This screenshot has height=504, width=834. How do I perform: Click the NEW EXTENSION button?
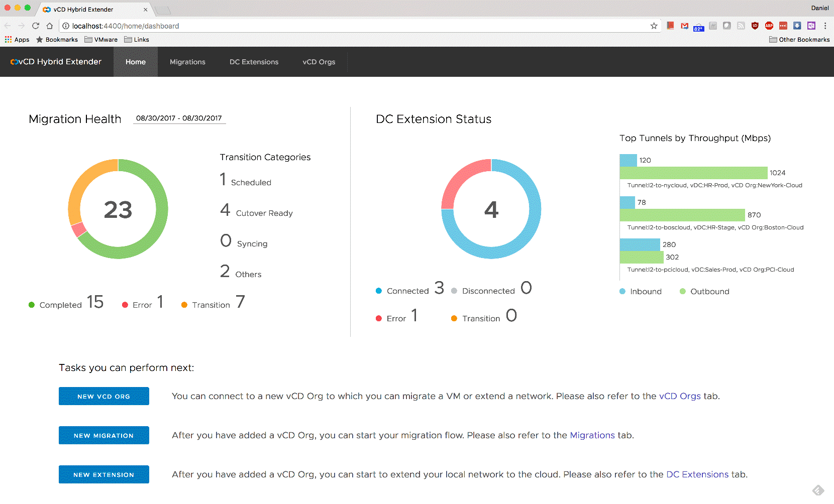tap(104, 474)
